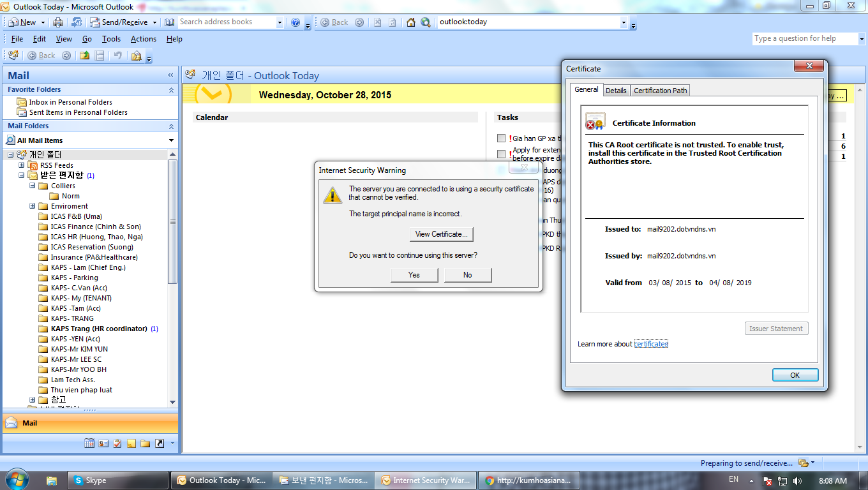Click the Move Items icon beside Print
The width and height of the screenshot is (868, 490).
(x=77, y=22)
